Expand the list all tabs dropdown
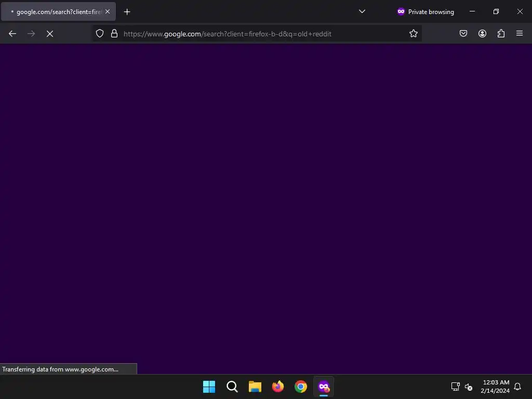The width and height of the screenshot is (532, 399). click(x=362, y=11)
